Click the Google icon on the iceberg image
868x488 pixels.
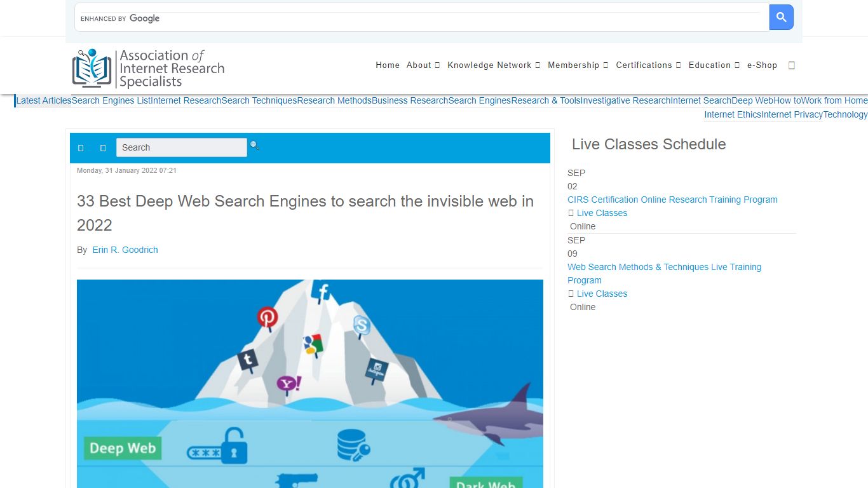(313, 345)
